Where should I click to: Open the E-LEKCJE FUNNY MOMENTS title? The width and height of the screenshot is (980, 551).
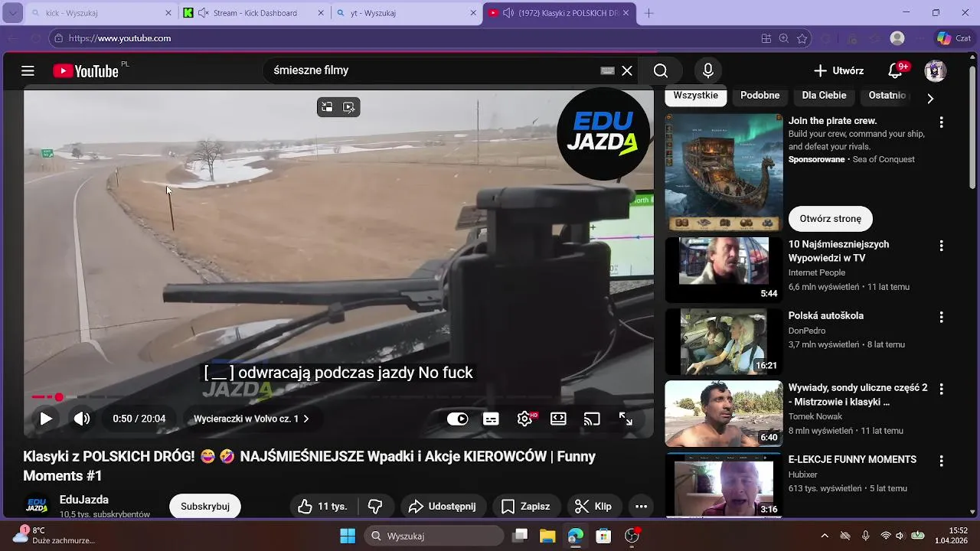point(852,460)
